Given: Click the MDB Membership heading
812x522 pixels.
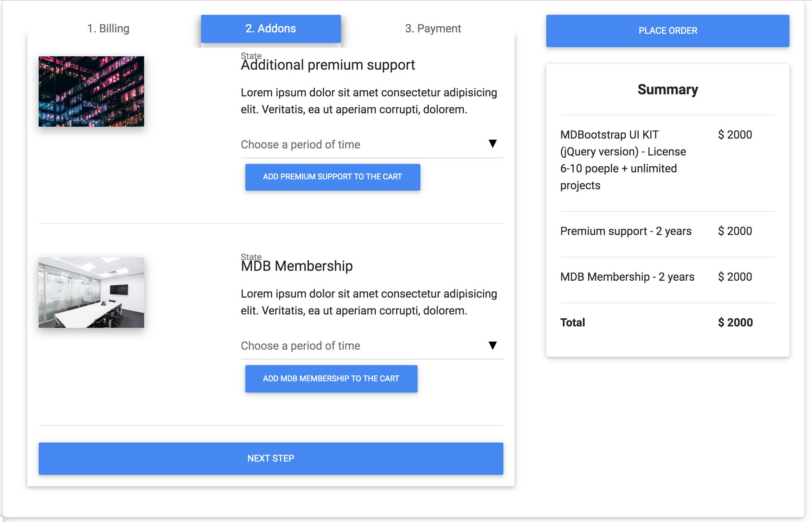Looking at the screenshot, I should pos(297,266).
